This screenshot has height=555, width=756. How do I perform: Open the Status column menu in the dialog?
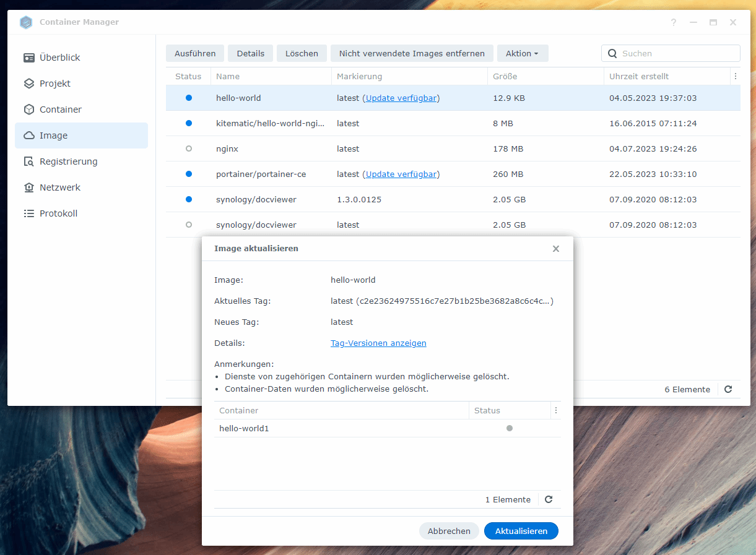[x=555, y=410]
